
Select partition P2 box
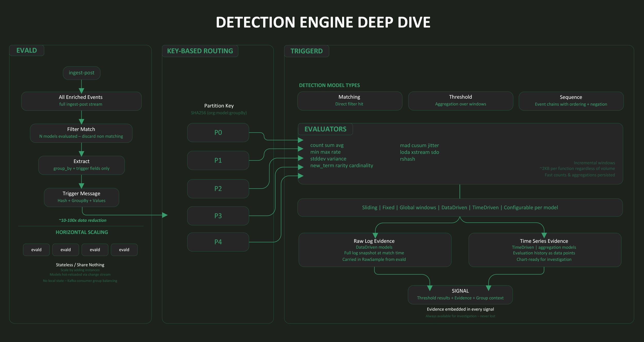pos(218,189)
